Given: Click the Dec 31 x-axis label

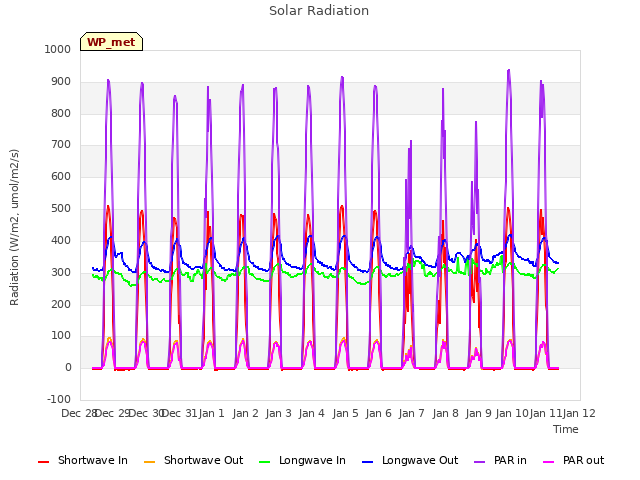Looking at the screenshot, I should coord(179,413).
